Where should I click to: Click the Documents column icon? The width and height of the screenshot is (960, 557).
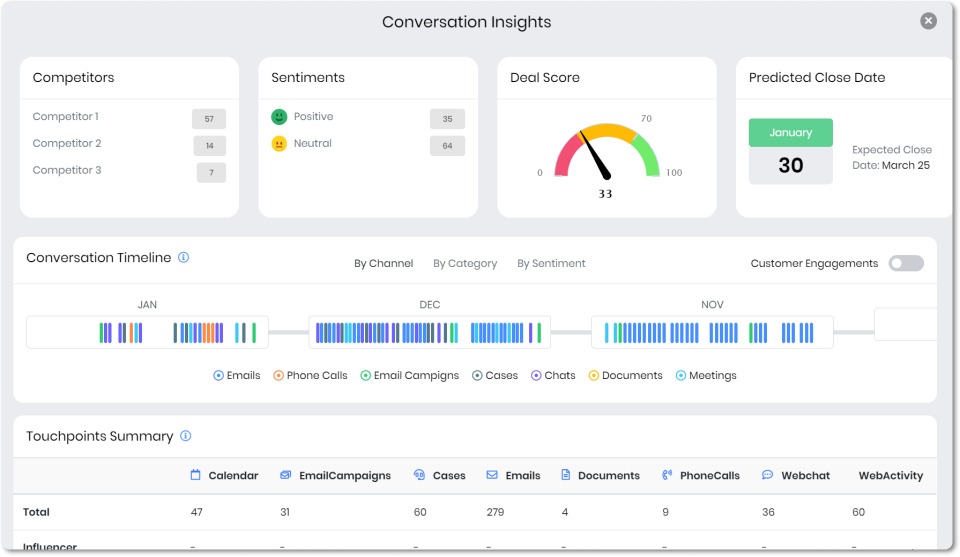click(566, 475)
